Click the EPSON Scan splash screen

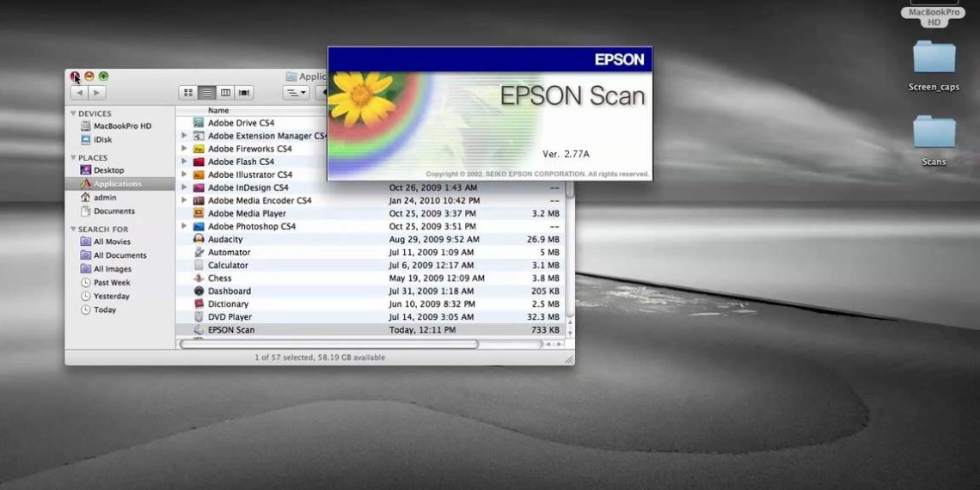pyautogui.click(x=490, y=113)
